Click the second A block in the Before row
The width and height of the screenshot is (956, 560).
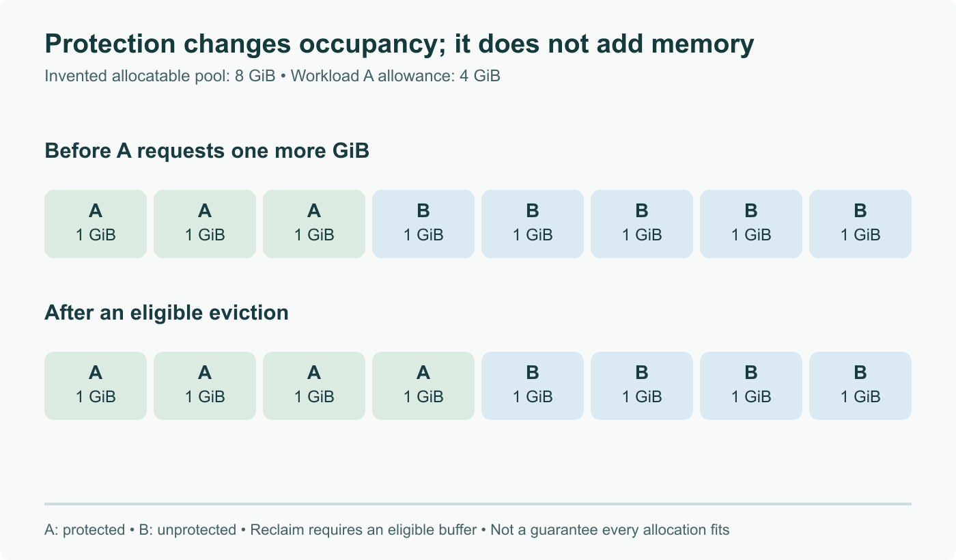[205, 224]
